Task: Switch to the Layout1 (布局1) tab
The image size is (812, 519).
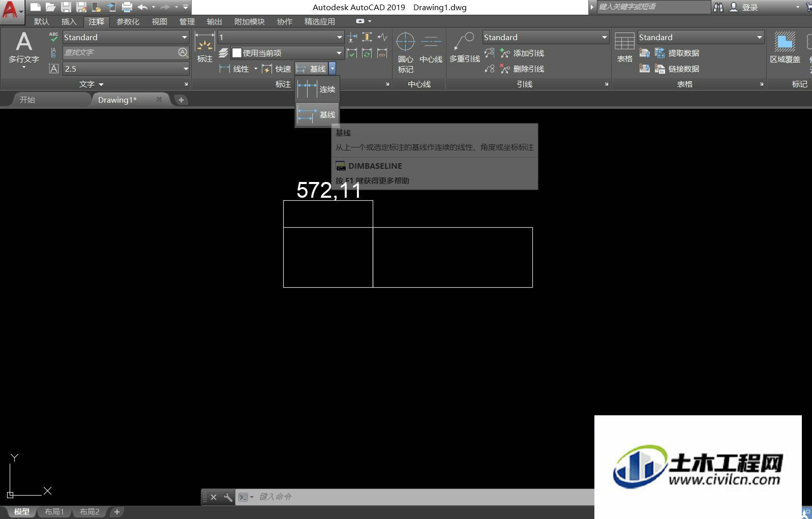Action: point(54,512)
